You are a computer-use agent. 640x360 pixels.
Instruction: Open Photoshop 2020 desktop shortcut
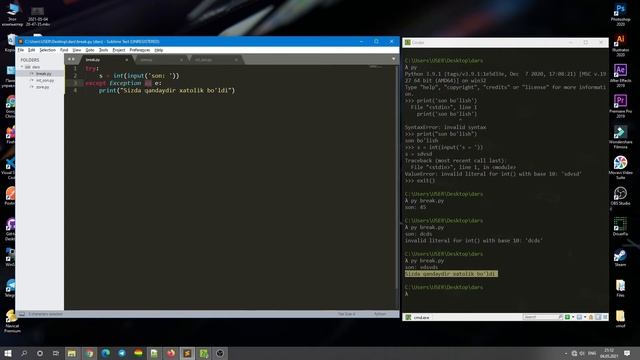pyautogui.click(x=620, y=14)
